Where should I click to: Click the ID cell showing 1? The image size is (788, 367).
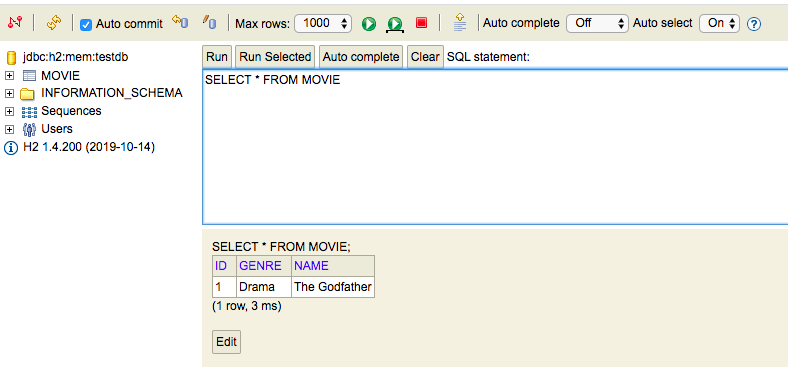[224, 287]
